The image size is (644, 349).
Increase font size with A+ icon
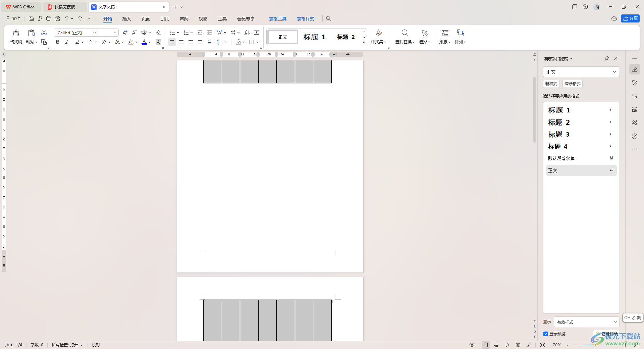pos(125,33)
